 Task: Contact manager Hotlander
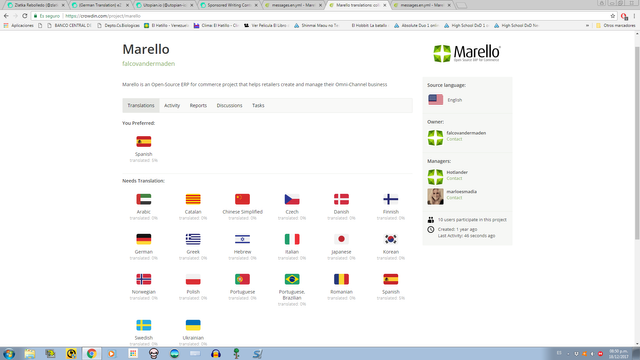click(x=454, y=178)
